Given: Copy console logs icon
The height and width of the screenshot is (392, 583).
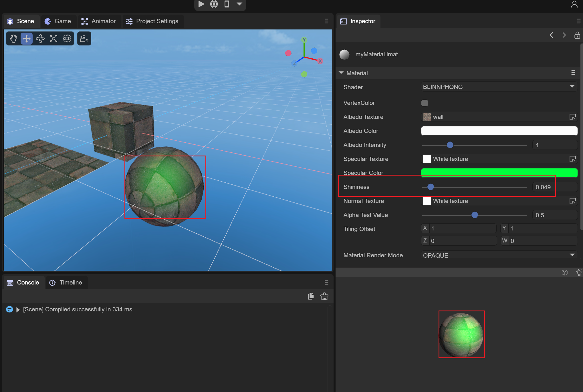Looking at the screenshot, I should (311, 296).
